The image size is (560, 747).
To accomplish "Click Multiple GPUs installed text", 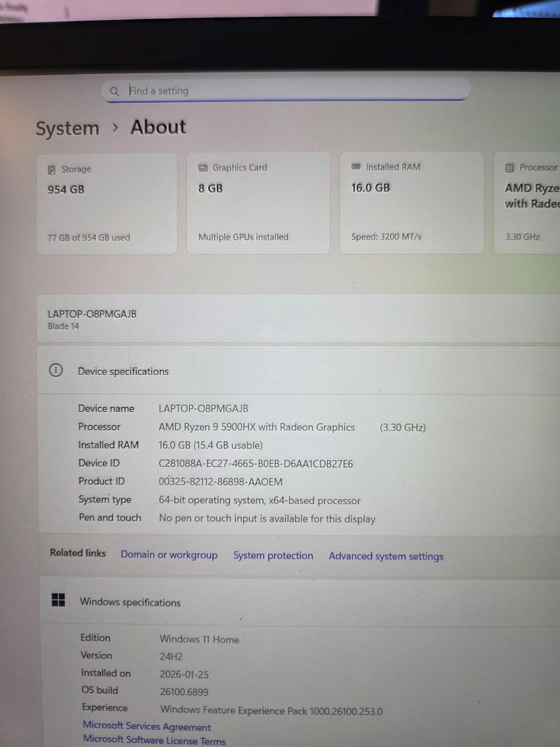I will (x=244, y=237).
